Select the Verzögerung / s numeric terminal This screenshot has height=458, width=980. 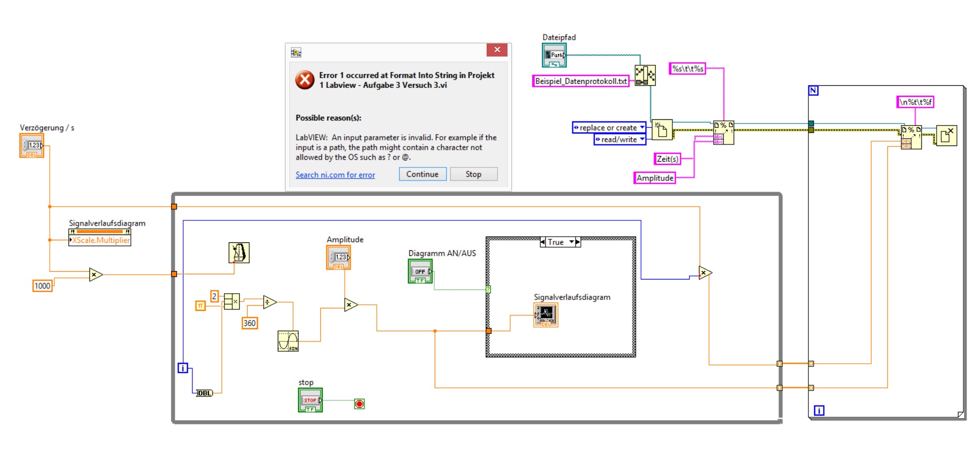point(32,146)
